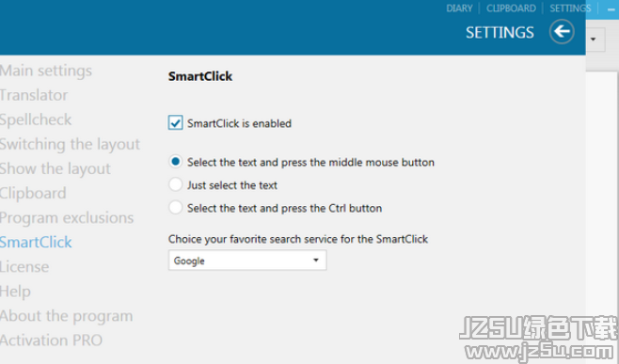Open the CLIPBOARD tab at top
The width and height of the screenshot is (619, 364).
[x=511, y=8]
